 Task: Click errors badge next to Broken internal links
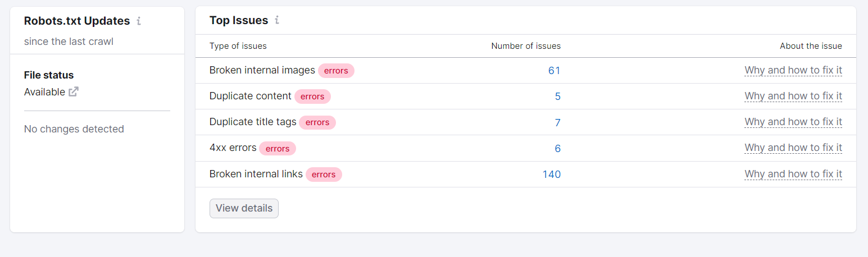pos(324,175)
